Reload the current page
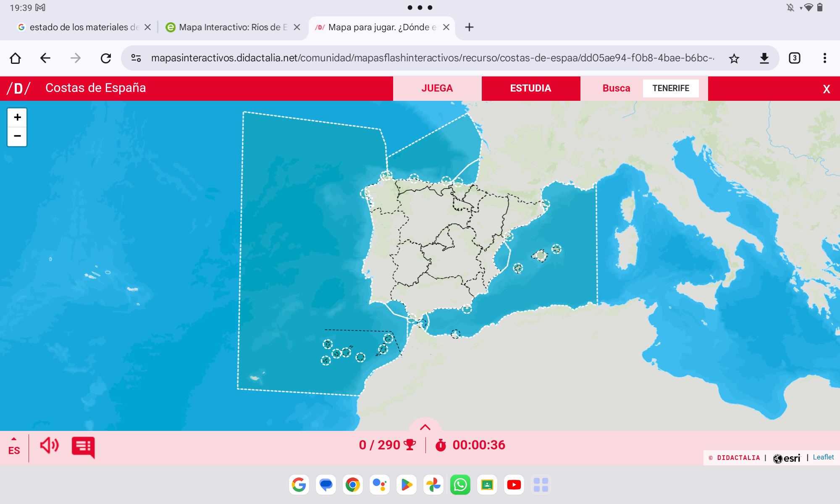 pyautogui.click(x=106, y=58)
